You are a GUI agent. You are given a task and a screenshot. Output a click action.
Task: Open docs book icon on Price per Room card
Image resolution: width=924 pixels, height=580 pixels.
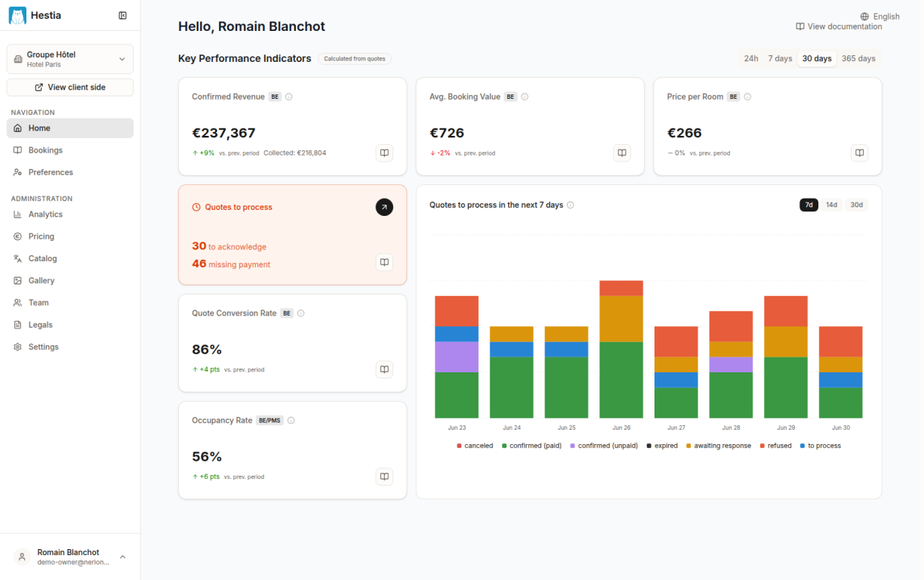[859, 153]
